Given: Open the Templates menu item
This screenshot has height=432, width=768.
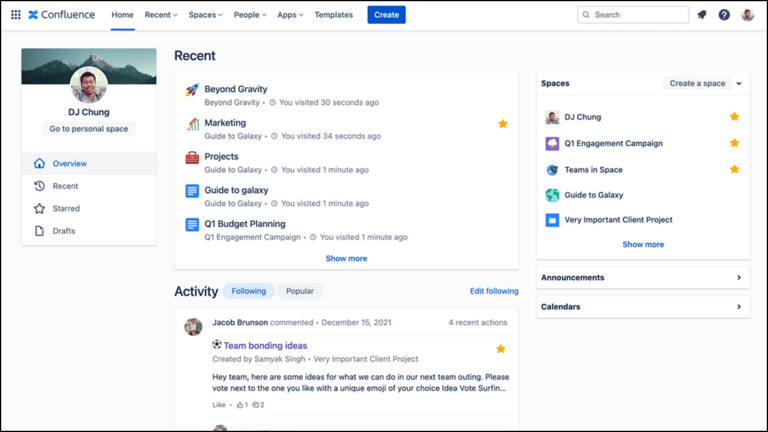Looking at the screenshot, I should coord(334,15).
